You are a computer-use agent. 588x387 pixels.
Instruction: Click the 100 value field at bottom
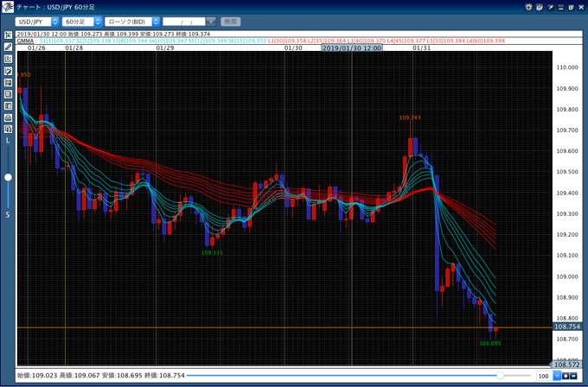pyautogui.click(x=543, y=376)
